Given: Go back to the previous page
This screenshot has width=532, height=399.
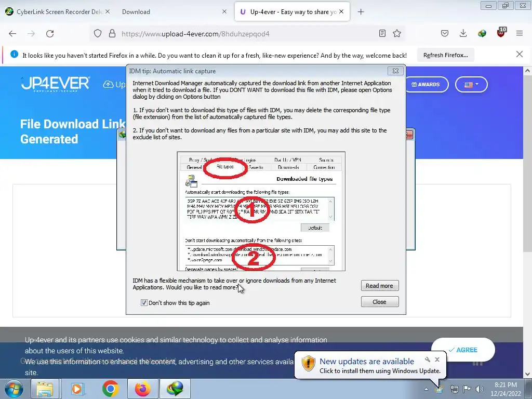Looking at the screenshot, I should [12, 34].
